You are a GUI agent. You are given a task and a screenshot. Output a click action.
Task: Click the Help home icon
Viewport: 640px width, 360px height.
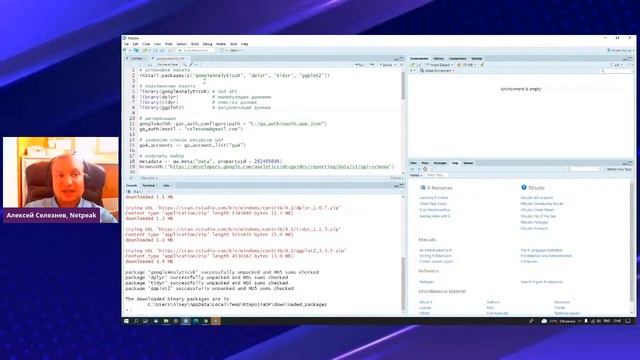pyautogui.click(x=425, y=169)
